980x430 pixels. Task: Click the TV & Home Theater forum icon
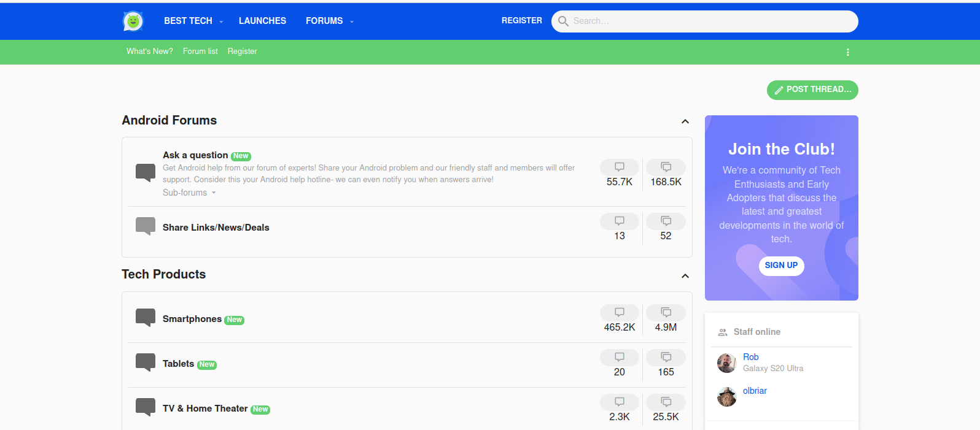point(146,407)
